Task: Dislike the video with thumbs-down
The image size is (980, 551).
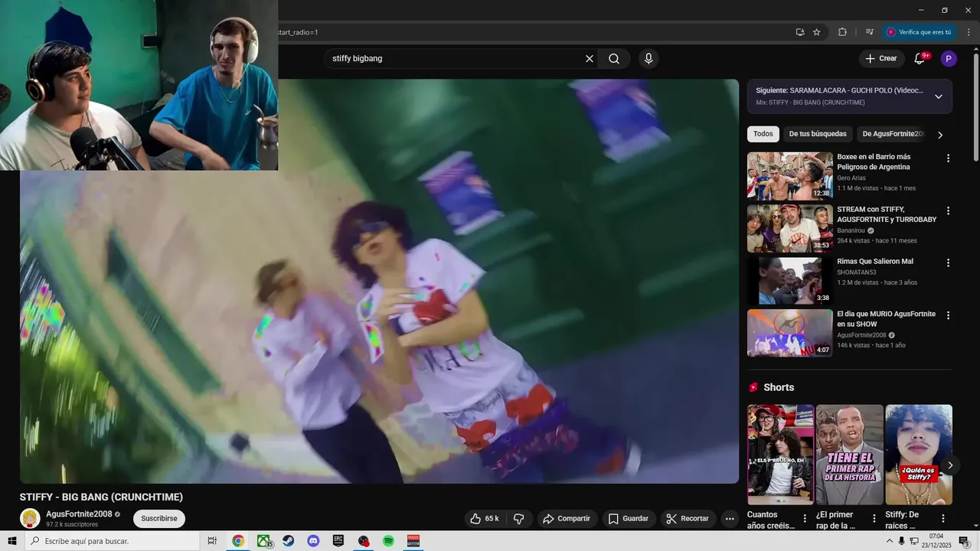Action: click(519, 519)
